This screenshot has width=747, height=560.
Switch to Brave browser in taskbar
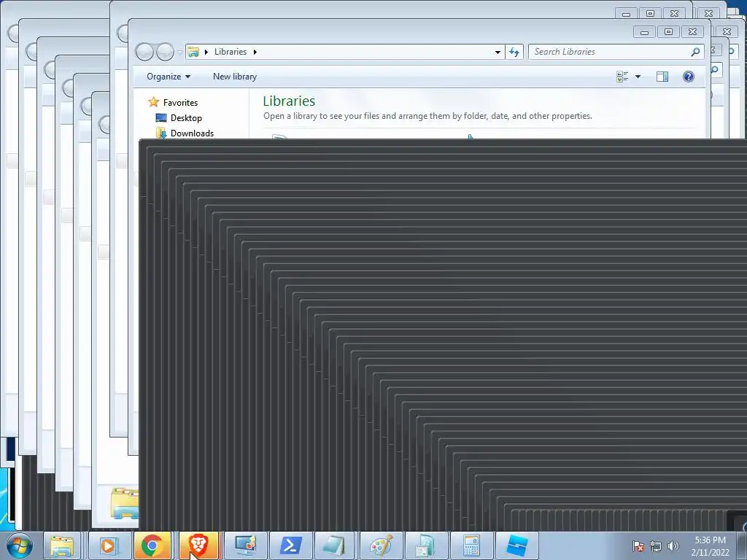(x=198, y=545)
